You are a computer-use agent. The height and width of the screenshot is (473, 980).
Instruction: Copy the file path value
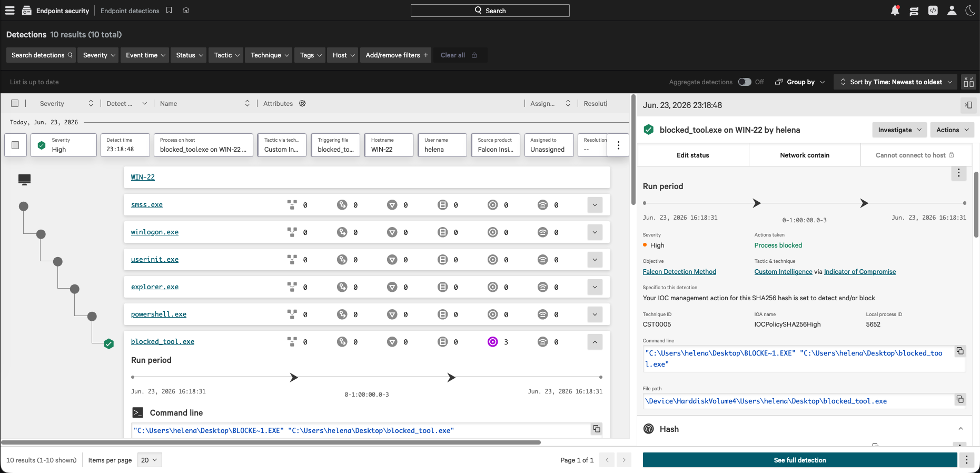click(960, 400)
